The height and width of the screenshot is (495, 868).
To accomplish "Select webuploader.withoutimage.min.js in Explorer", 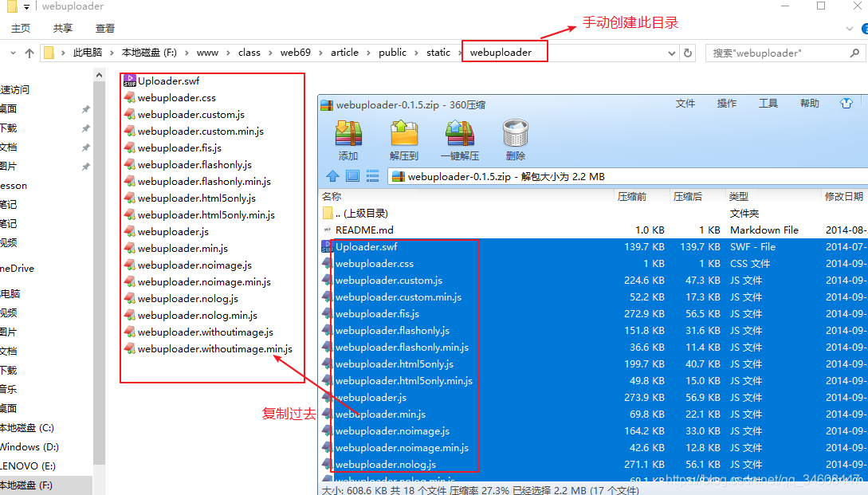I will pyautogui.click(x=214, y=349).
